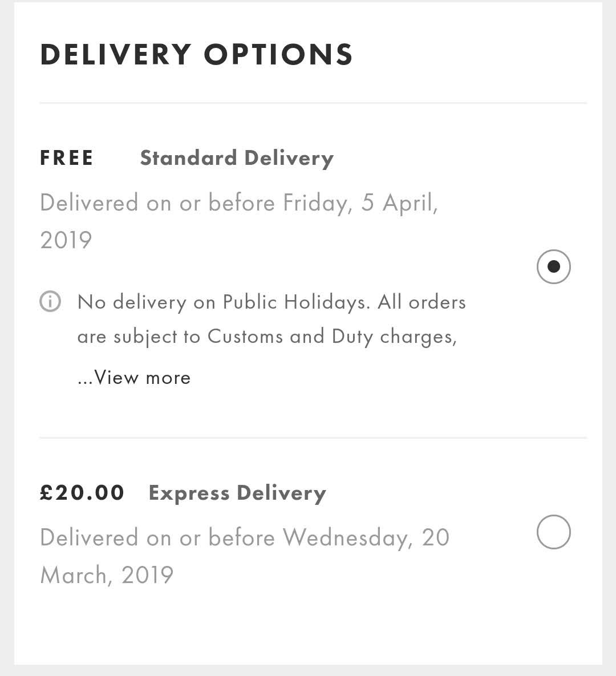Click the FREE price label
The image size is (616, 676).
point(67,158)
